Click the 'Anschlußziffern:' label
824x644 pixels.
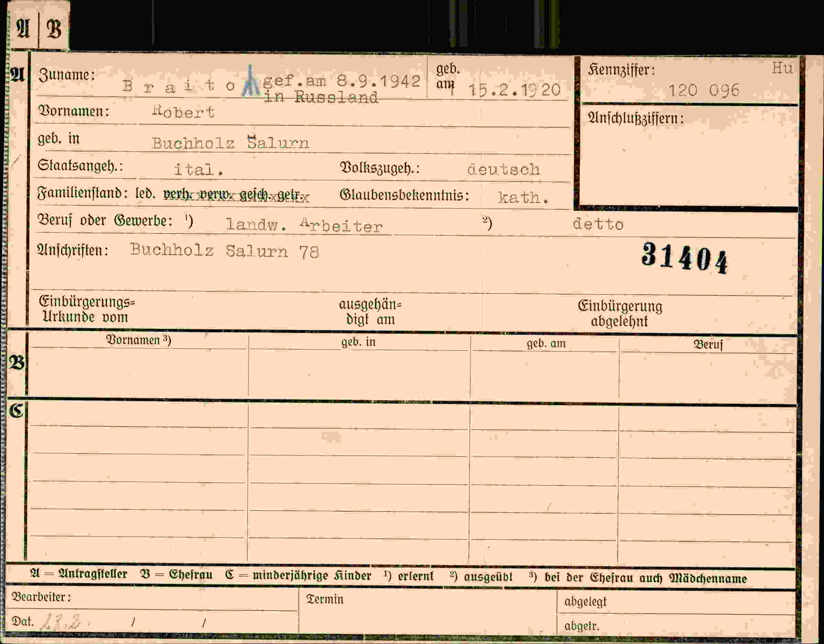click(636, 119)
